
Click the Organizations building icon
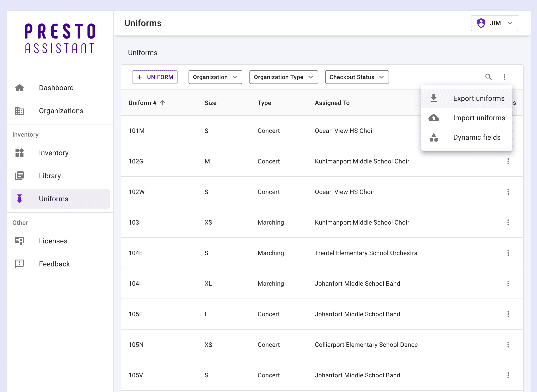tap(19, 111)
